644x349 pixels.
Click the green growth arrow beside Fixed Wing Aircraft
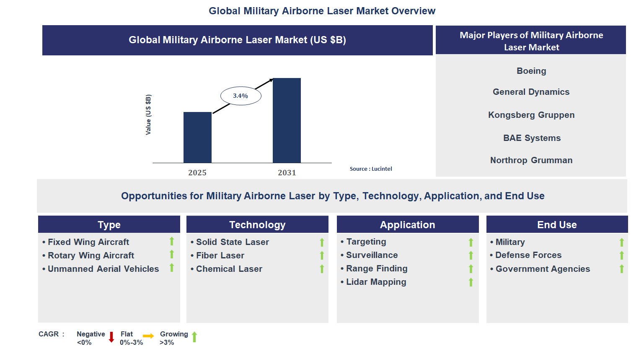click(172, 242)
